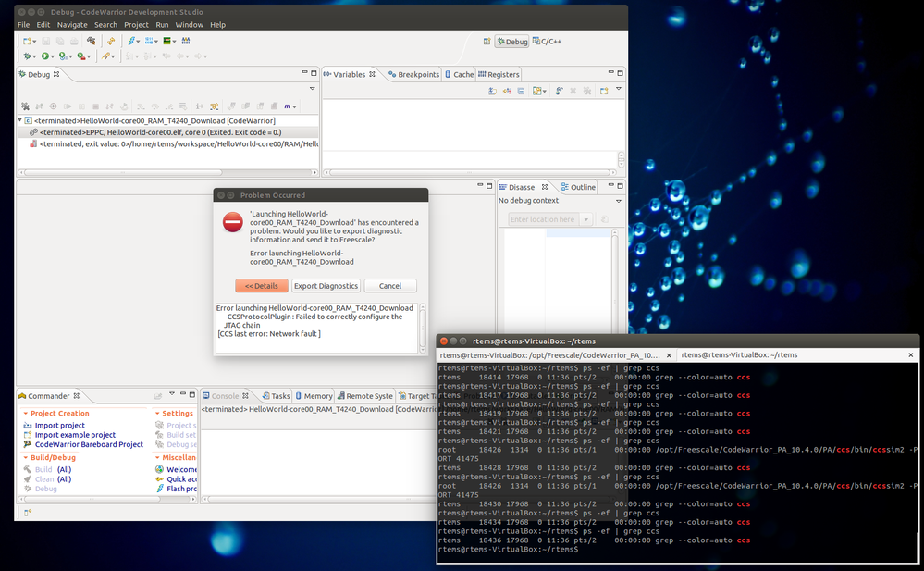
Task: Click the green board hardware toolbar icon
Action: 167,42
